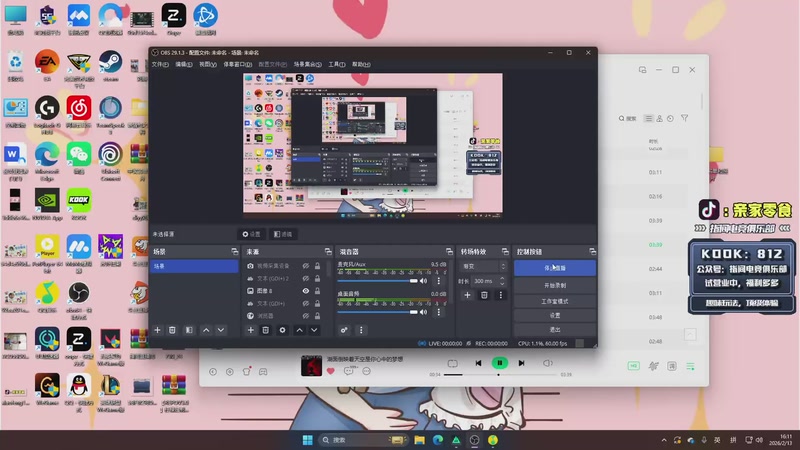Image resolution: width=800 pixels, height=450 pixels.
Task: Open source properties gear icon
Action: click(x=282, y=330)
